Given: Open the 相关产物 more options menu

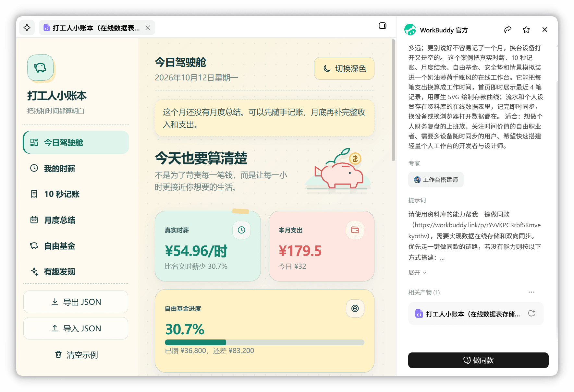Looking at the screenshot, I should 531,292.
